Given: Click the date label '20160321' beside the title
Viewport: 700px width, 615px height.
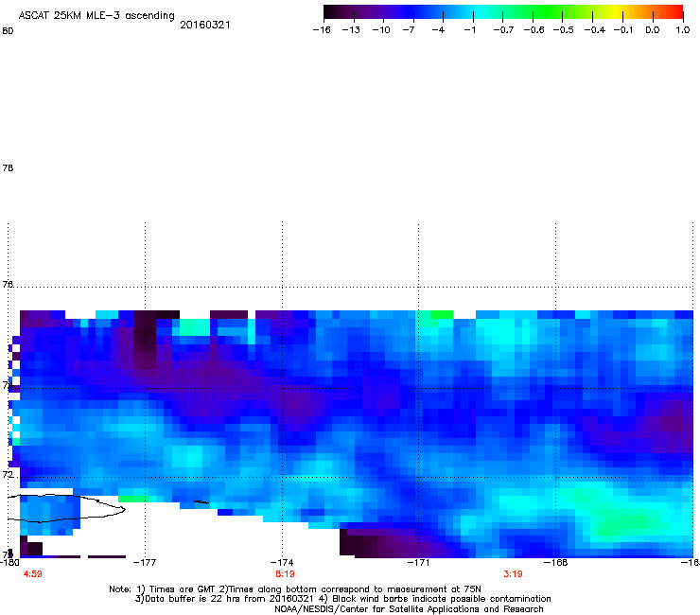Looking at the screenshot, I should [x=205, y=25].
